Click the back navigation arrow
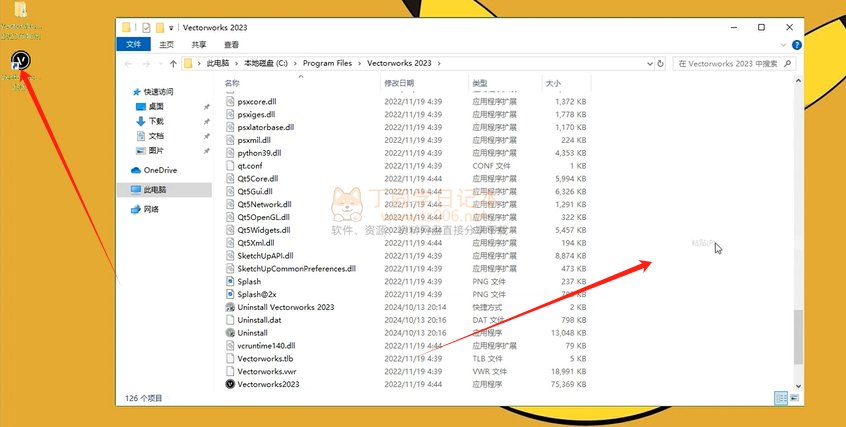Viewport: 846px width, 427px height. pos(128,64)
